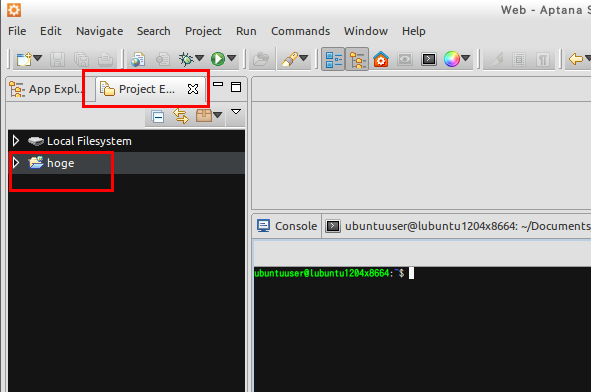
Task: Click the green Run button icon
Action: [x=218, y=59]
